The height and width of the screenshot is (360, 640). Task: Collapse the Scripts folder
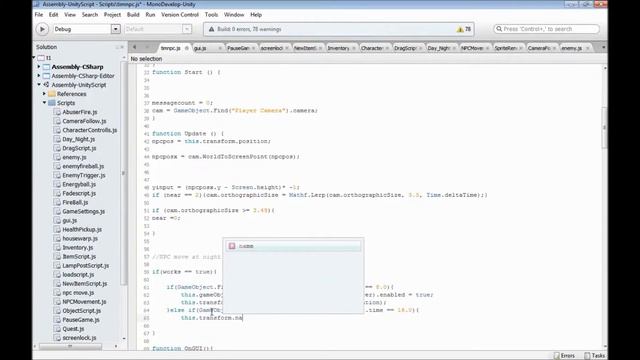(44, 102)
